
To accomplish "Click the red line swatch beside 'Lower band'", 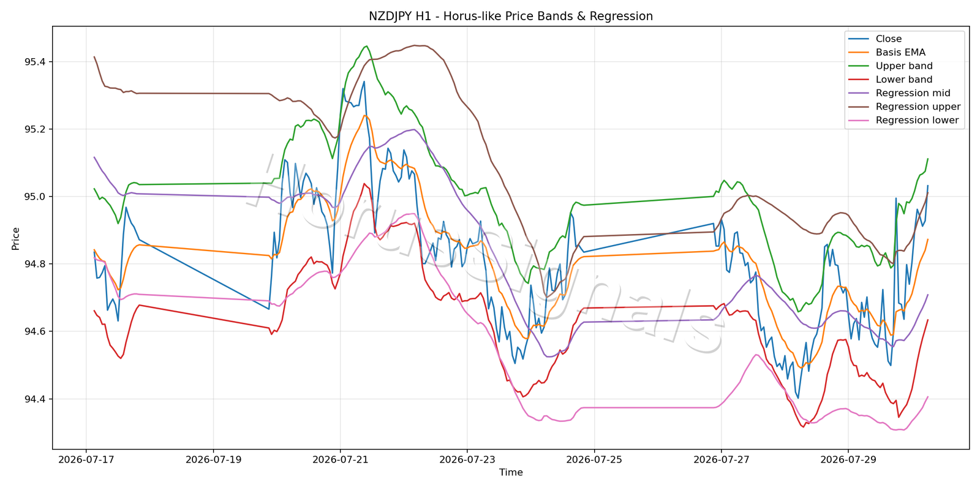I will (859, 80).
